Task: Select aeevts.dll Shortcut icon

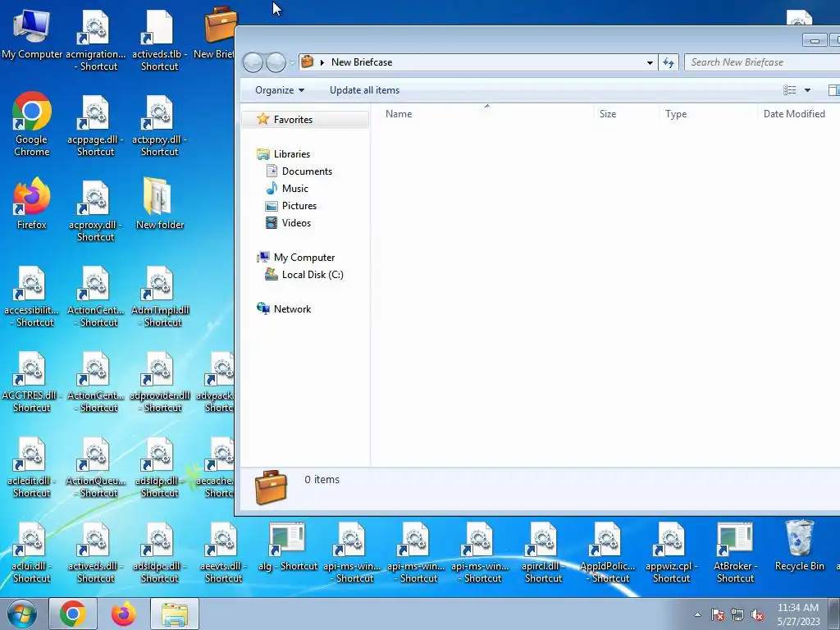Action: click(223, 552)
